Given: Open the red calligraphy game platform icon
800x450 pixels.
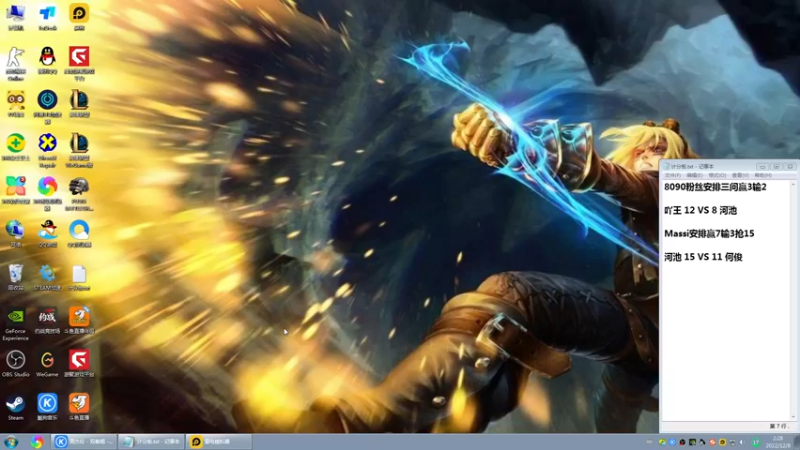Looking at the screenshot, I should tap(47, 320).
